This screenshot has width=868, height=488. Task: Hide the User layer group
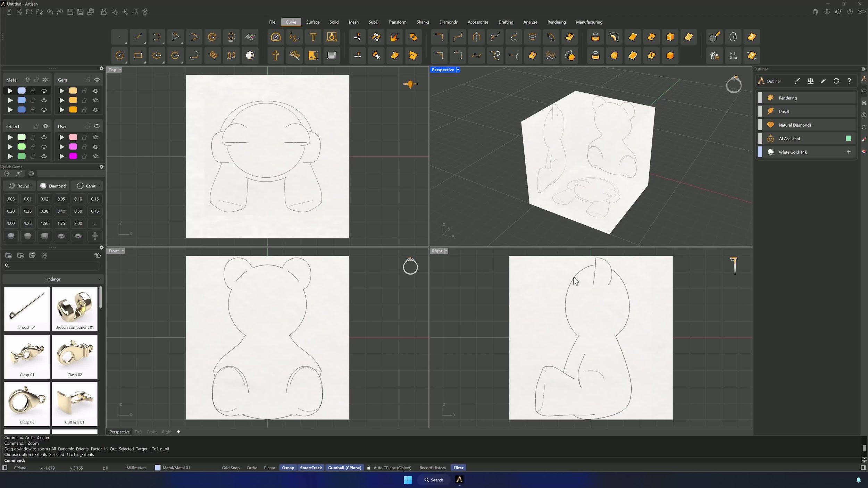pyautogui.click(x=97, y=126)
